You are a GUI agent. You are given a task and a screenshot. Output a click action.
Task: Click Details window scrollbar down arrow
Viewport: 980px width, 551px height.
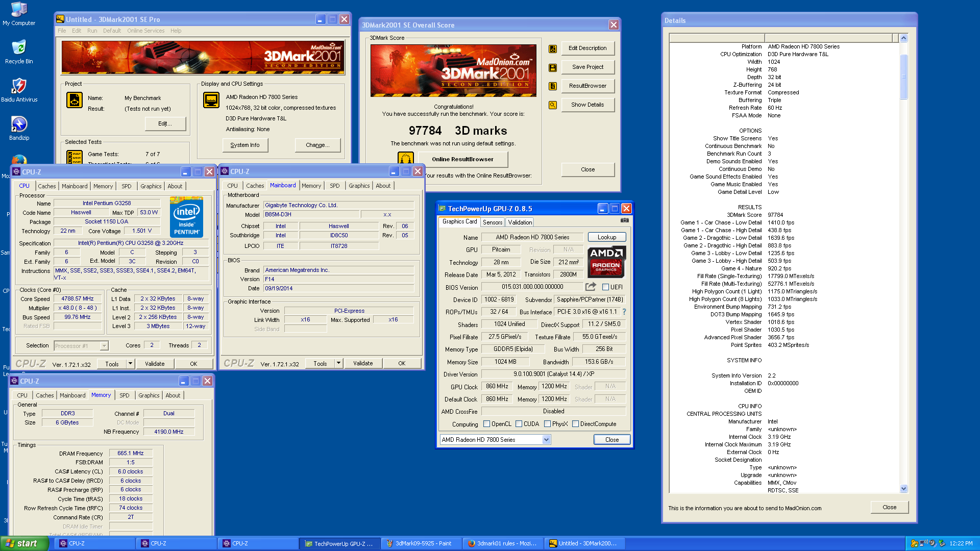click(x=903, y=489)
